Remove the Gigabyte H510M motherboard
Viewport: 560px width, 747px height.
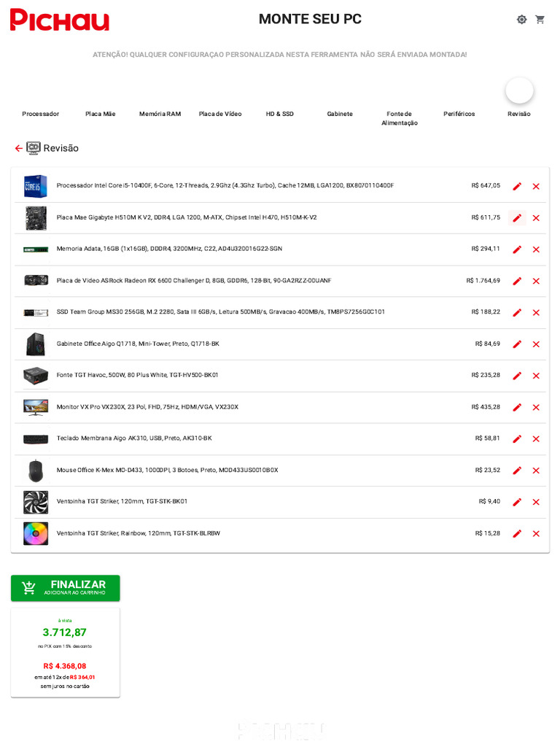coord(536,218)
